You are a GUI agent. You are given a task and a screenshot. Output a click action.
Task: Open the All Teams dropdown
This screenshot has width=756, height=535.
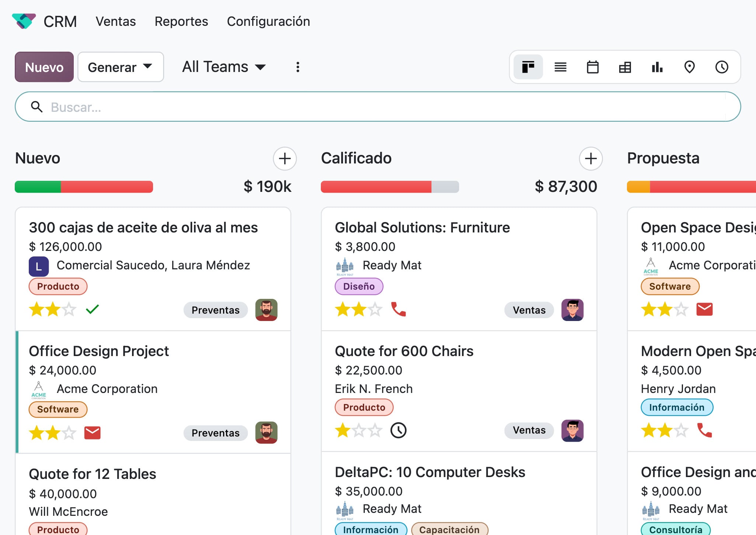(x=224, y=67)
